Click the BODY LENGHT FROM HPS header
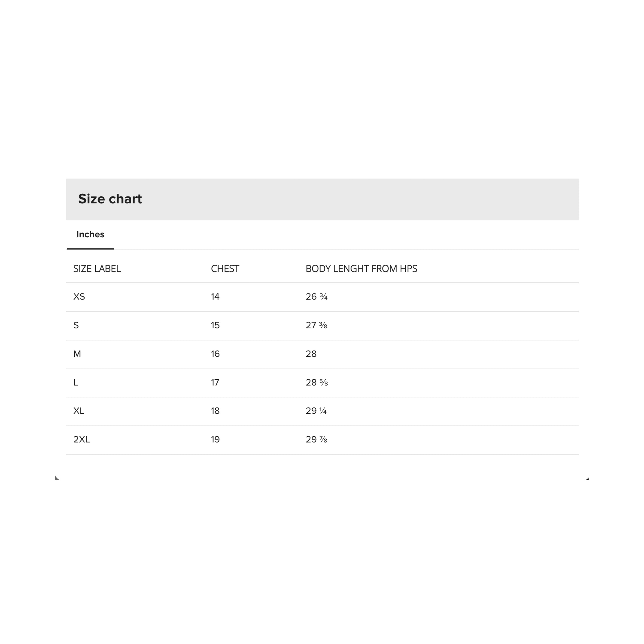The height and width of the screenshot is (644, 644). point(361,269)
